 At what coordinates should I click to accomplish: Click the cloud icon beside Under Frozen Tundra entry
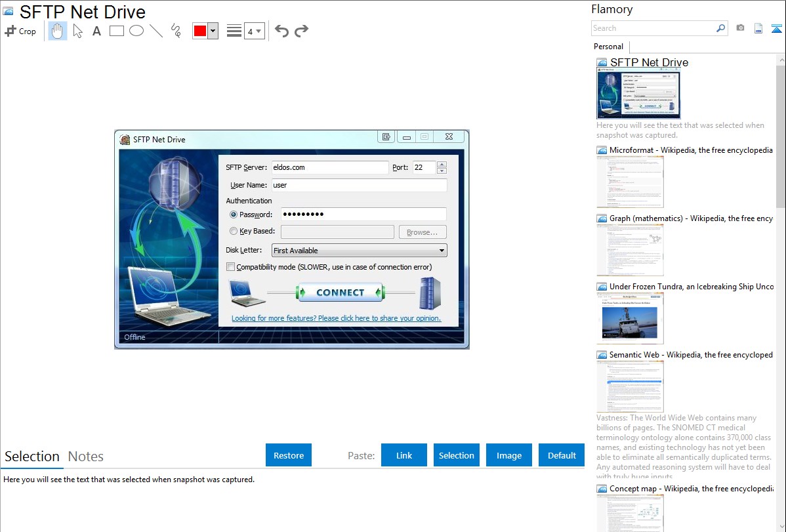point(602,287)
